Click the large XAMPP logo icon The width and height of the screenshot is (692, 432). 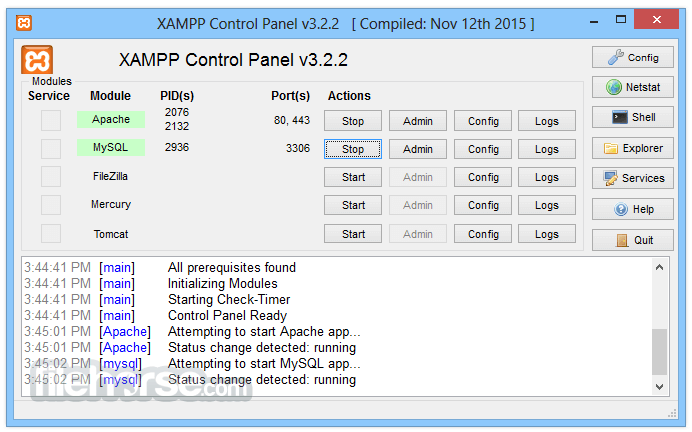point(37,60)
